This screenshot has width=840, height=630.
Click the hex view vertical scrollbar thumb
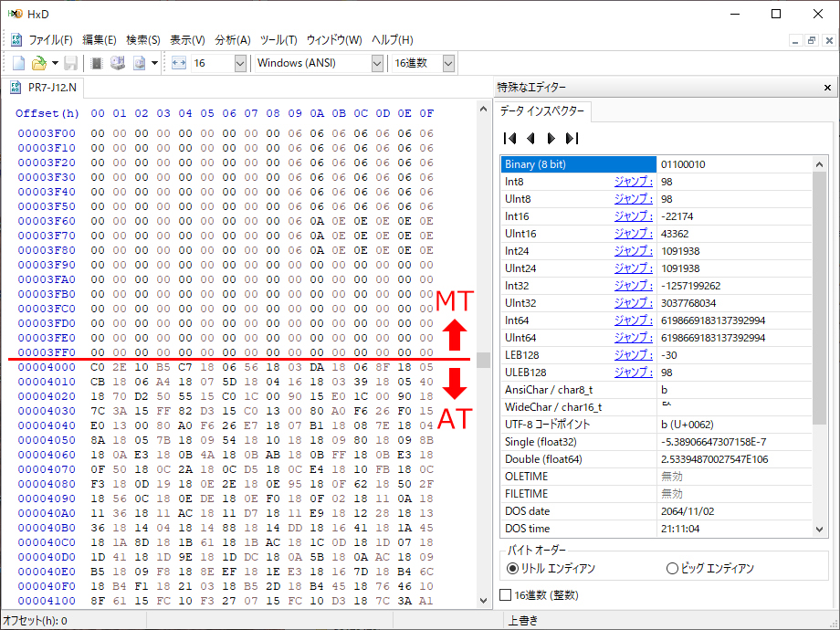click(483, 360)
